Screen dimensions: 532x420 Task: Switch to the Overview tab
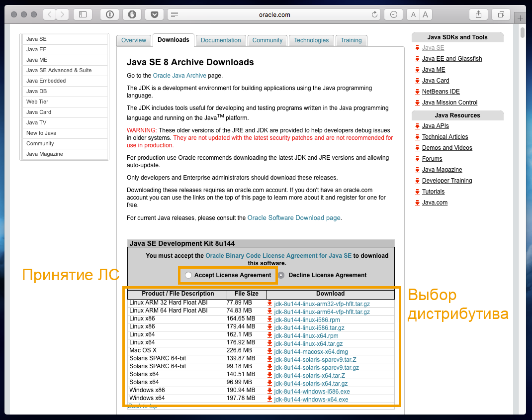[x=134, y=40]
